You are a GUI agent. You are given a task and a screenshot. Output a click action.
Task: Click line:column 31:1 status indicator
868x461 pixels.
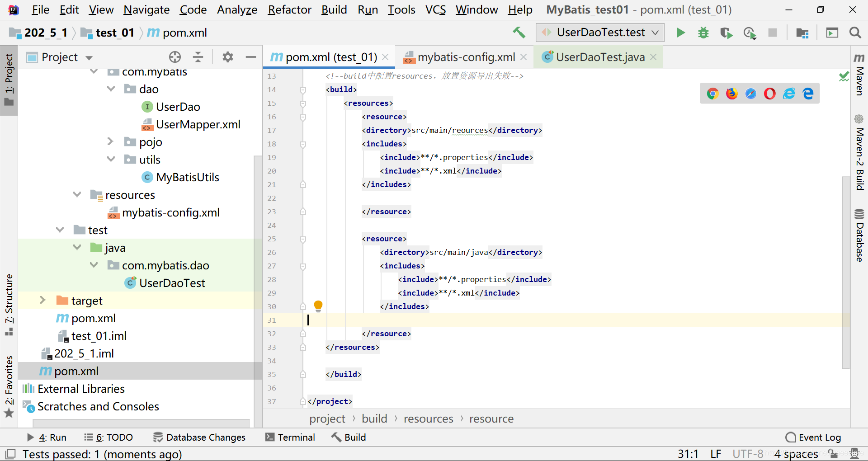(688, 454)
